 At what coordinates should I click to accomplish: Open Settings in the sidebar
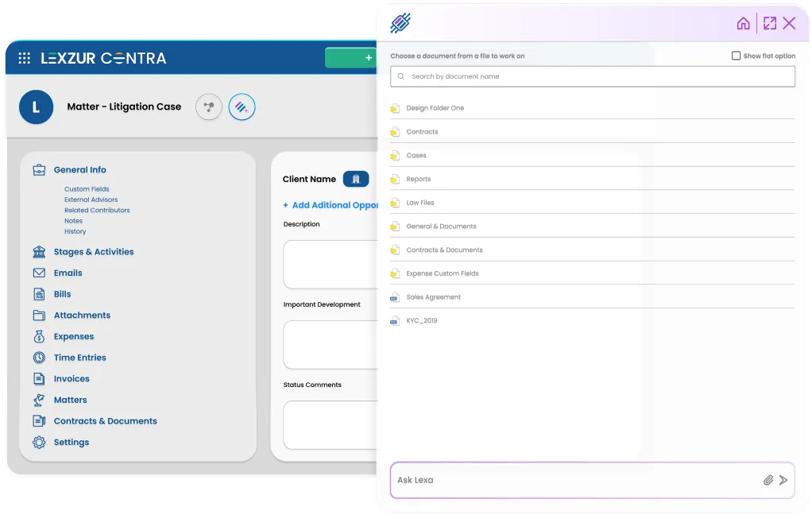tap(72, 443)
